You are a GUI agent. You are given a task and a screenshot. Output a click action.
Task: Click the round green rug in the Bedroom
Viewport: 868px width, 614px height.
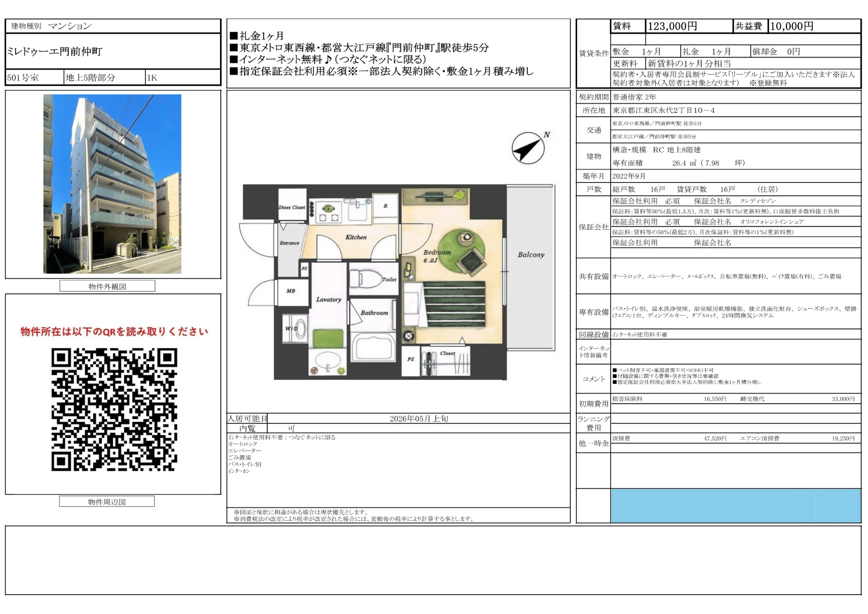click(x=461, y=253)
